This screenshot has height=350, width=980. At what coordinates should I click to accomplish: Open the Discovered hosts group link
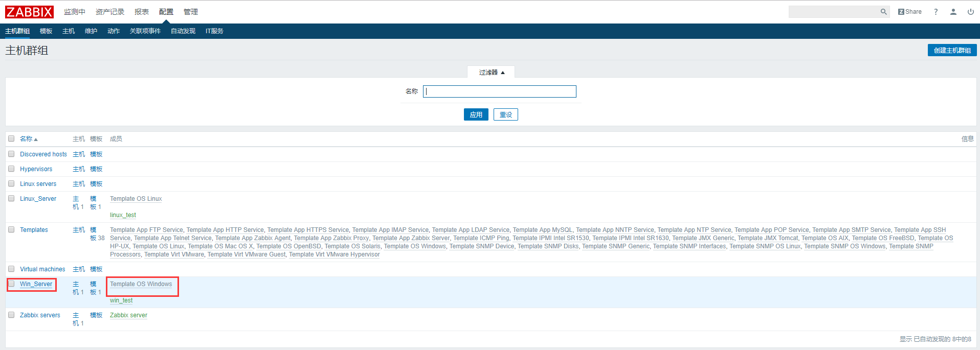click(x=43, y=154)
